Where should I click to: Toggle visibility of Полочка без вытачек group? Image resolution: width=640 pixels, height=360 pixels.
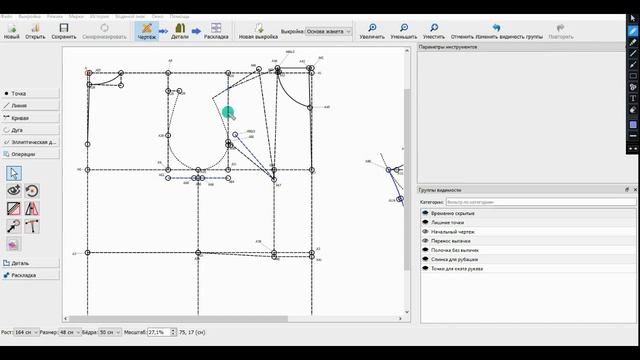coord(425,250)
